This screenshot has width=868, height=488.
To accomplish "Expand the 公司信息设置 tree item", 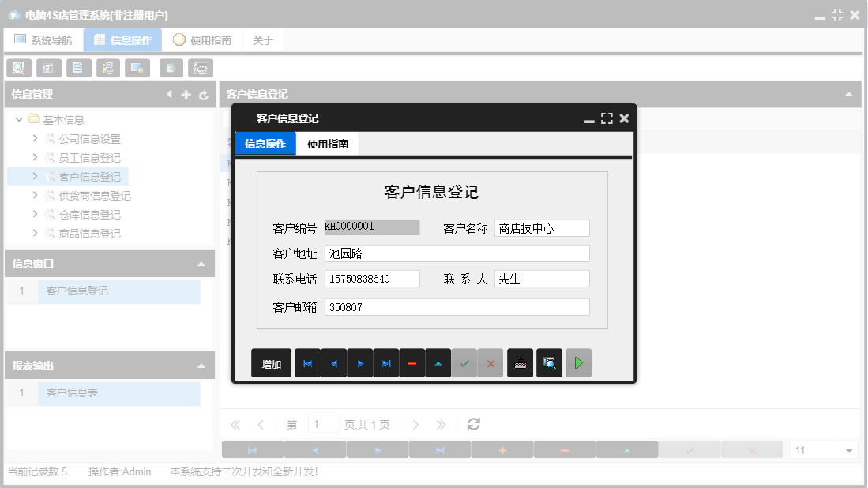I will pyautogui.click(x=34, y=138).
